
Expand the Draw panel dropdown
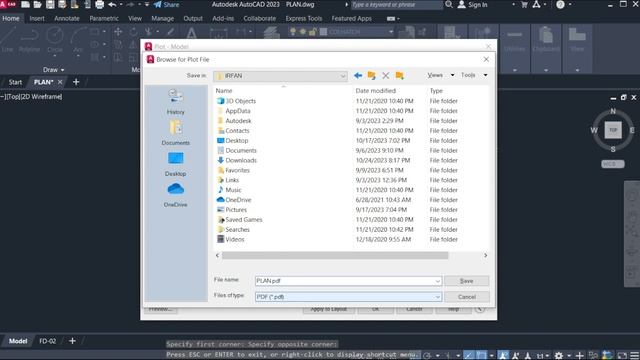53,70
